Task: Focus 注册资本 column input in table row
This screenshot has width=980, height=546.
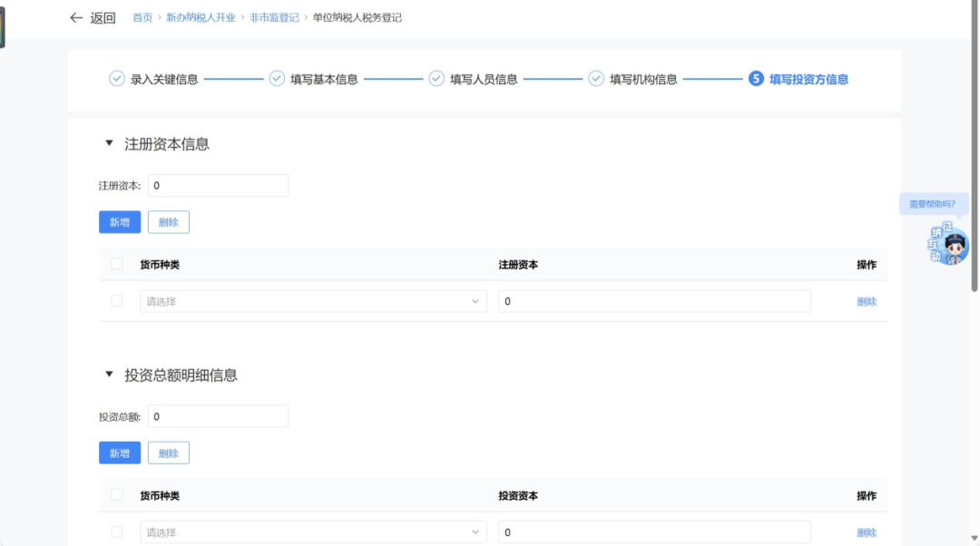Action: point(654,301)
